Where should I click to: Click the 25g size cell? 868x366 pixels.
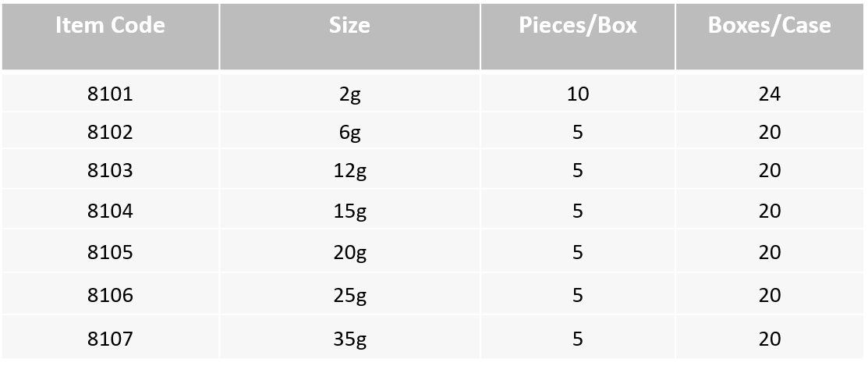(350, 294)
